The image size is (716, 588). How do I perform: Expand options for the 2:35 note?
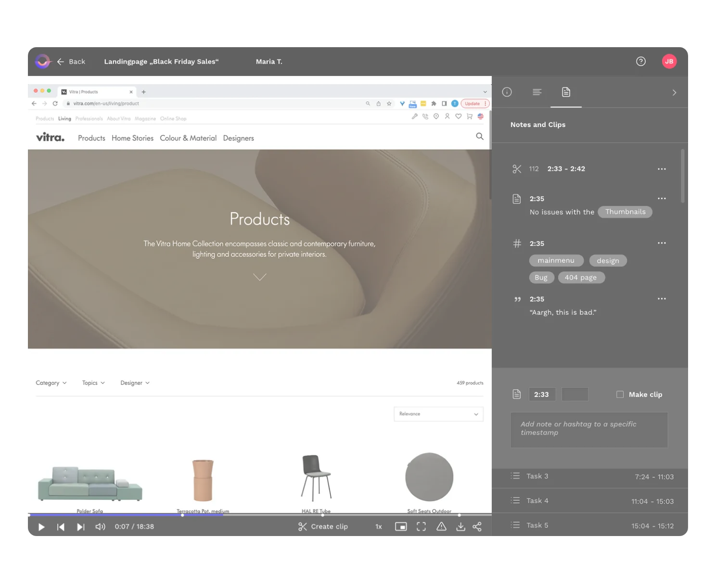[x=662, y=198]
